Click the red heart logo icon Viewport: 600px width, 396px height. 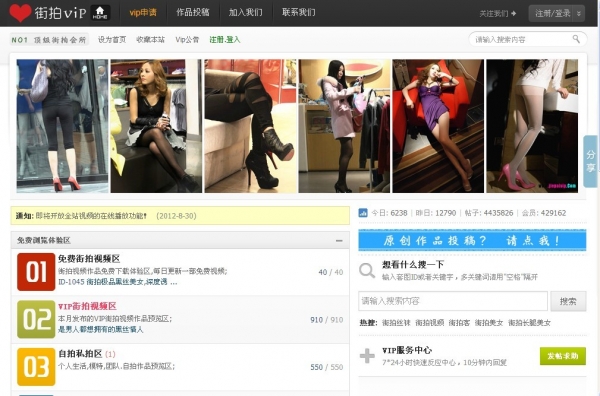pyautogui.click(x=20, y=13)
